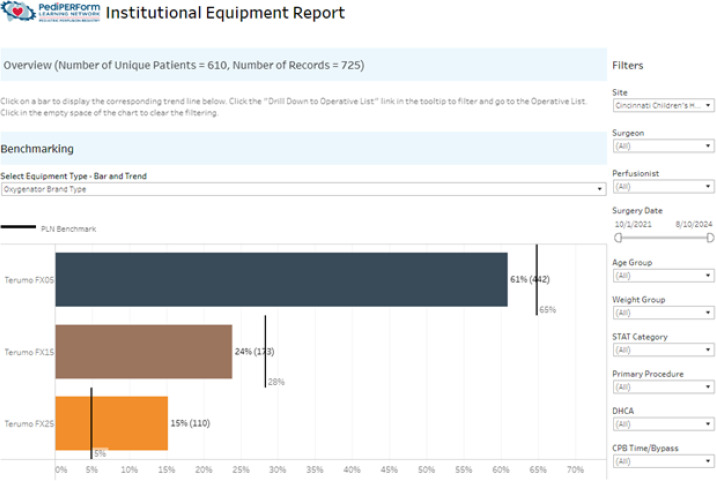Expand the STAT Category filter
The image size is (716, 481).
(663, 350)
